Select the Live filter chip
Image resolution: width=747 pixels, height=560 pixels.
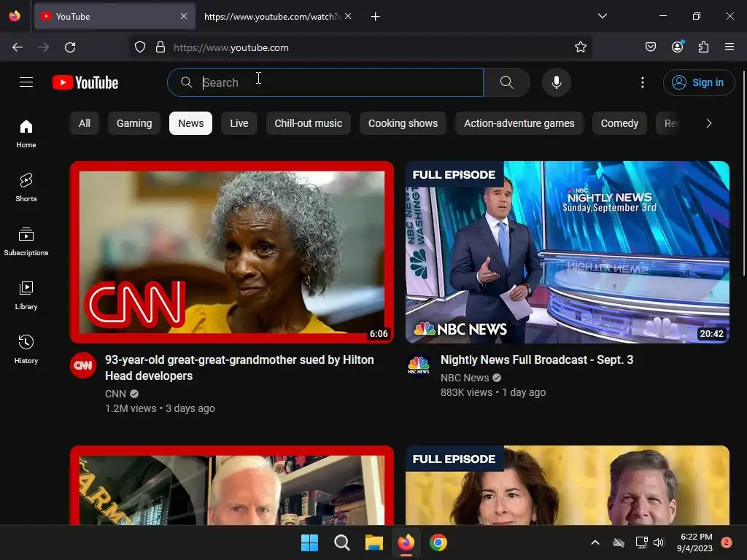pos(239,123)
